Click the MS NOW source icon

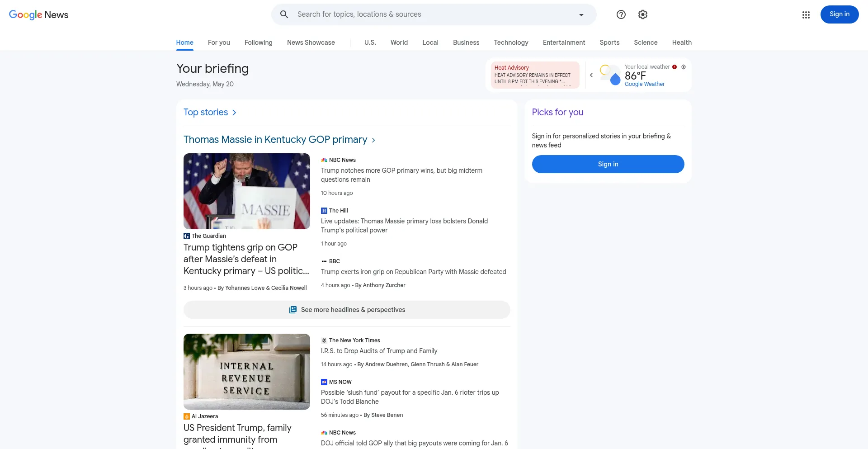[324, 382]
